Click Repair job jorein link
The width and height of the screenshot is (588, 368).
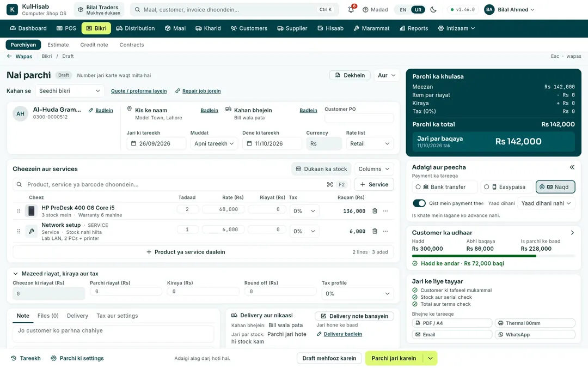point(198,91)
